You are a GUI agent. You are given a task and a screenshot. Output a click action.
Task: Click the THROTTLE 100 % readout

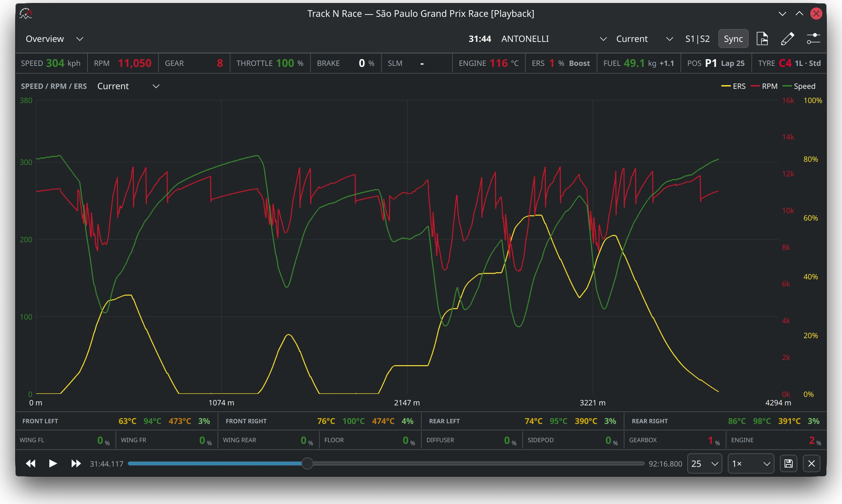pyautogui.click(x=270, y=63)
